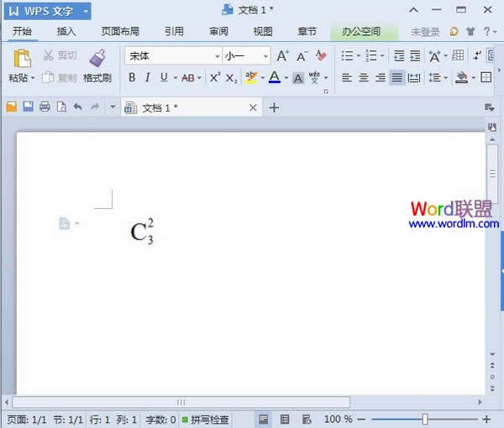Select center text alignment

click(364, 77)
